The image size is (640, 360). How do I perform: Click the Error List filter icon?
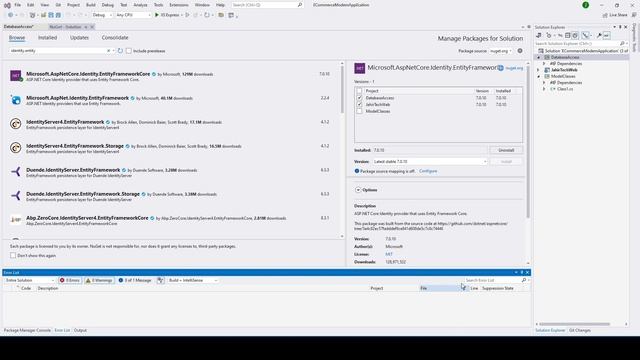(160, 280)
